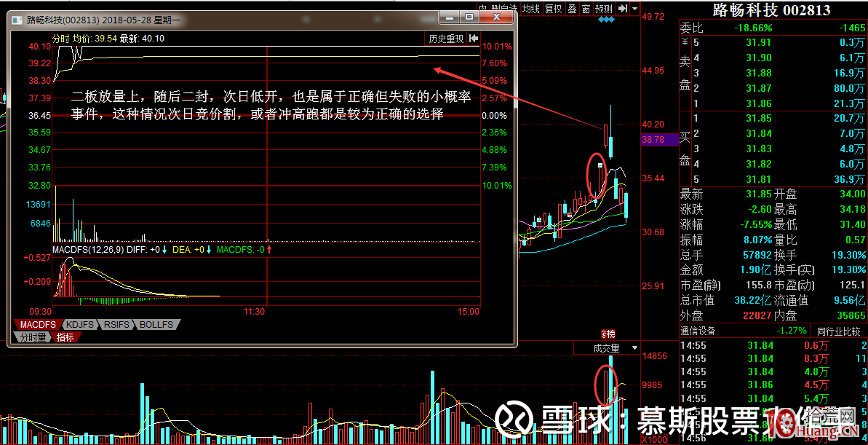Switch to the BOLLFS indicator tab
This screenshot has height=445, width=868.
156,324
